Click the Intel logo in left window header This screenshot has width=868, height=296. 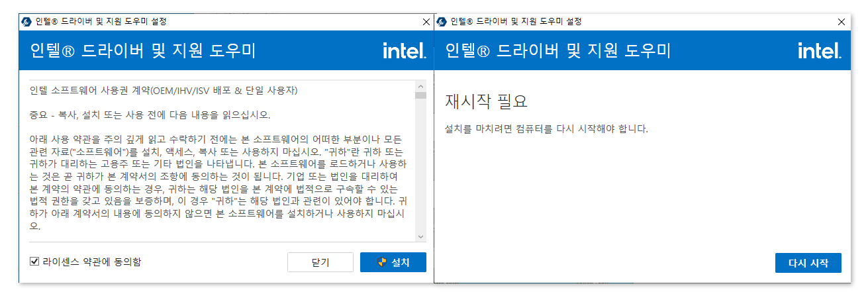click(404, 51)
